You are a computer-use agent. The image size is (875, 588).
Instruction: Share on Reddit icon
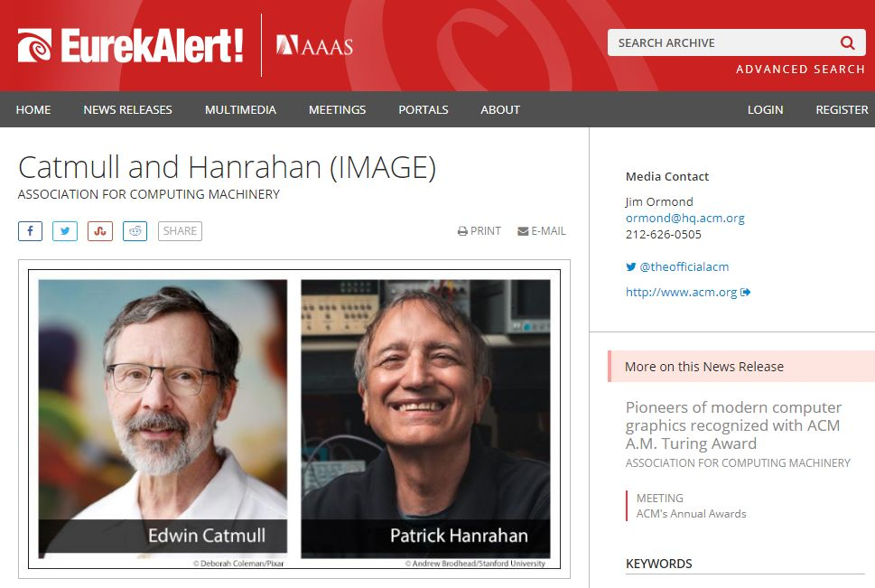point(135,231)
